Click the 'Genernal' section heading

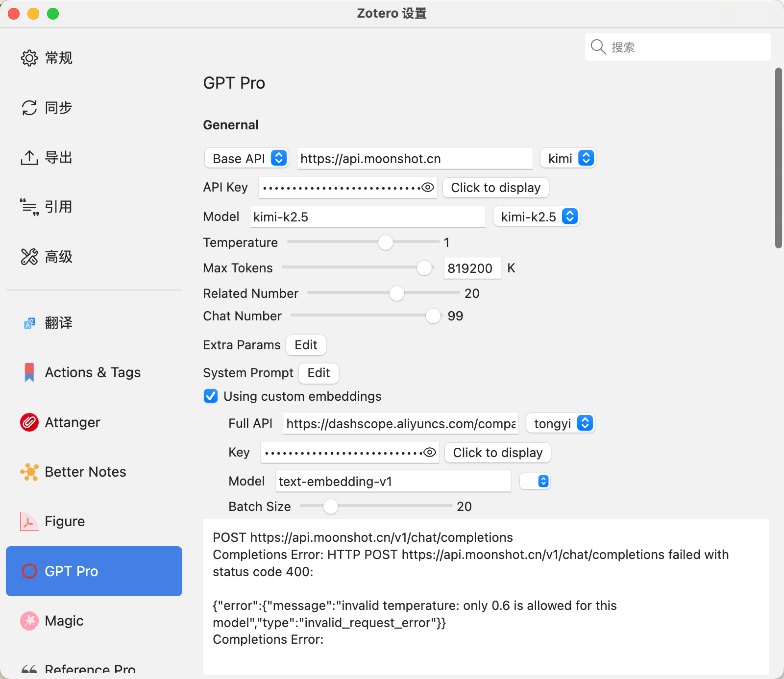pos(231,125)
